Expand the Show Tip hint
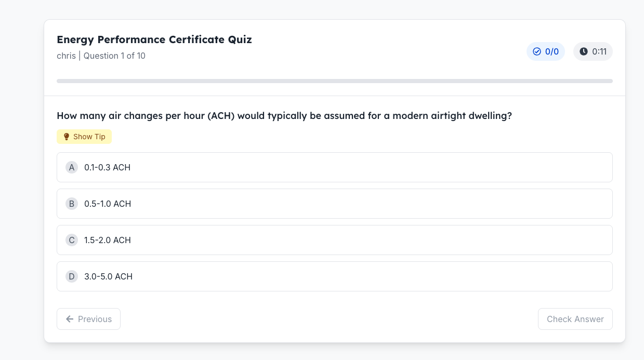The height and width of the screenshot is (360, 644). (84, 137)
